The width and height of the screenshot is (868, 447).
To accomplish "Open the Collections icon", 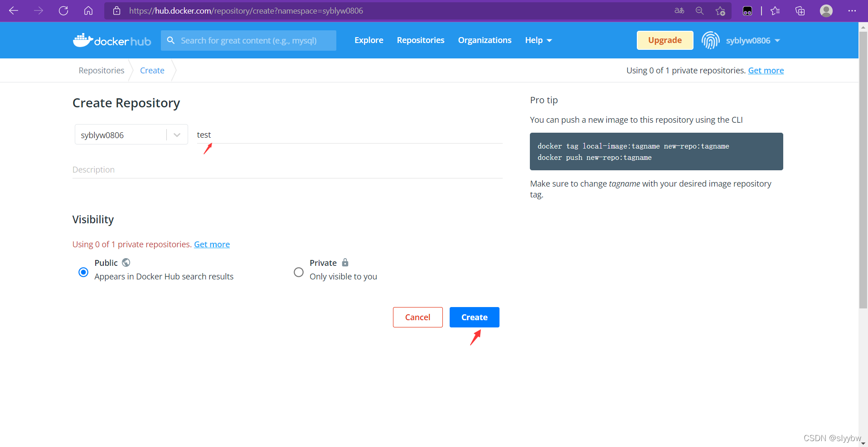I will click(x=800, y=10).
